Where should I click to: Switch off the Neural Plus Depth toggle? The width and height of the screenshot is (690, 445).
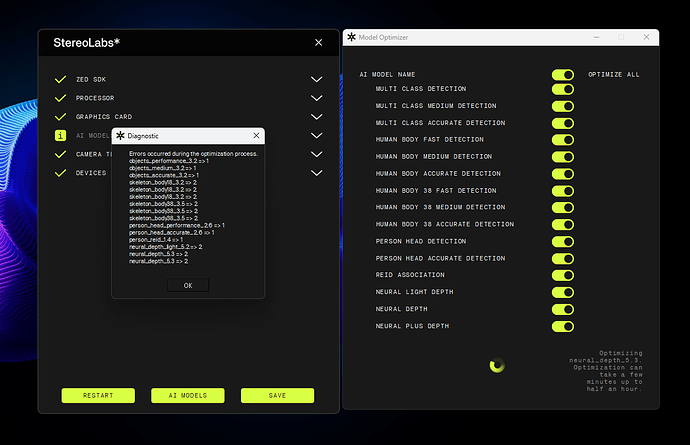(562, 326)
